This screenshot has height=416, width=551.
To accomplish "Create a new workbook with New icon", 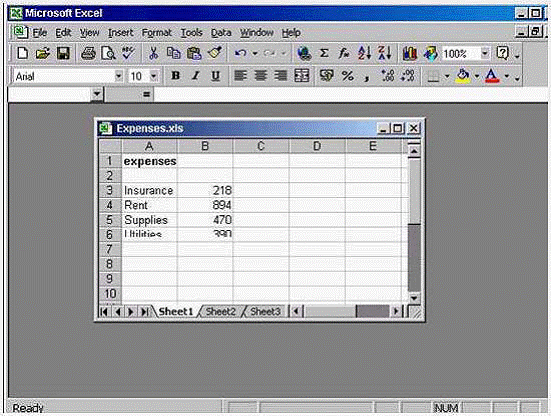I will point(22,53).
